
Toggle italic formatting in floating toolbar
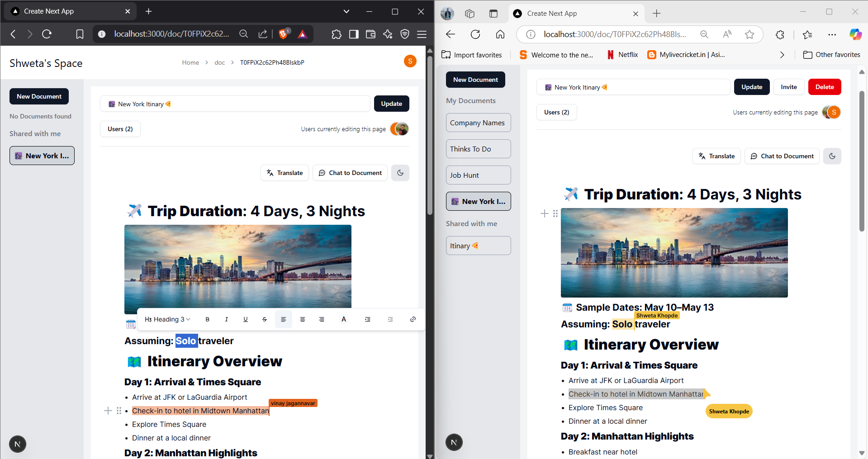pyautogui.click(x=227, y=319)
